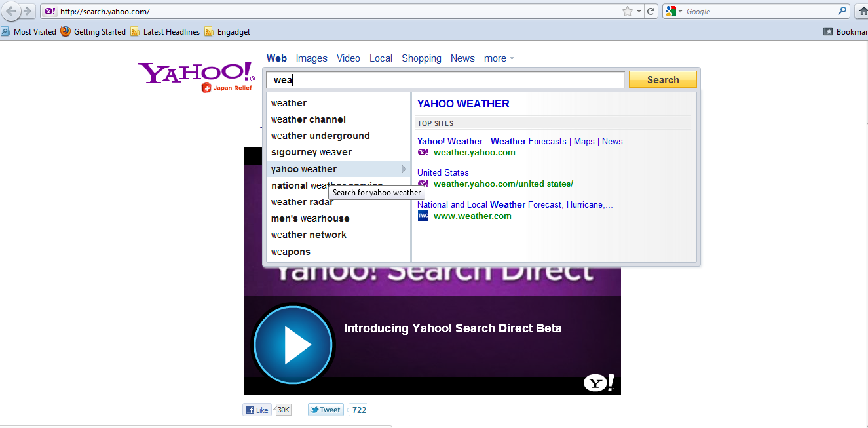The height and width of the screenshot is (428, 868).
Task: Open the United States weather link
Action: (x=443, y=172)
